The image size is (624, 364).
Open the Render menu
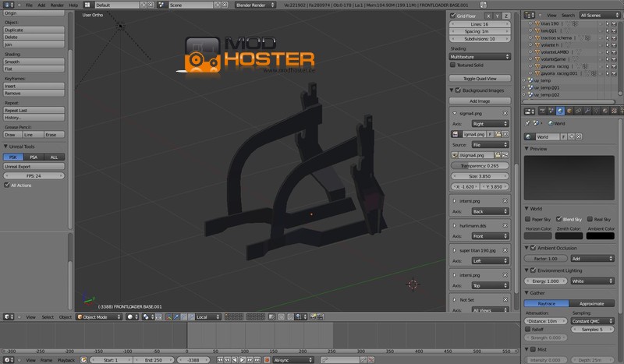pyautogui.click(x=57, y=5)
